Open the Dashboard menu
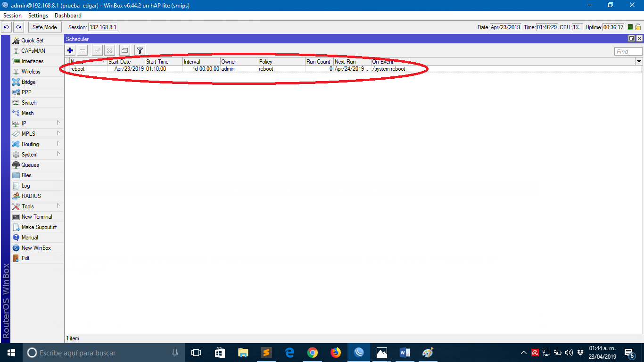This screenshot has width=644, height=362. 68,16
